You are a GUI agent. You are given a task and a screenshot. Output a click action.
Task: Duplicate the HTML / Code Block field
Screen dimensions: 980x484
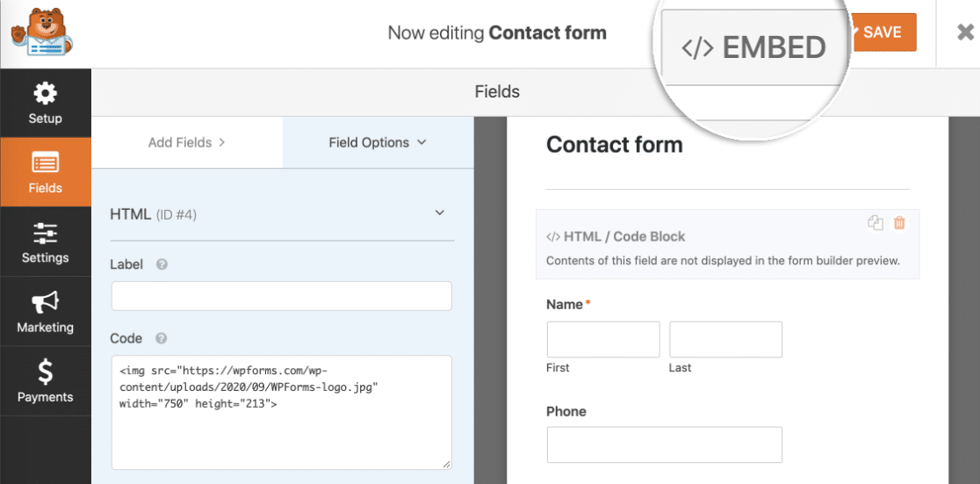(875, 223)
